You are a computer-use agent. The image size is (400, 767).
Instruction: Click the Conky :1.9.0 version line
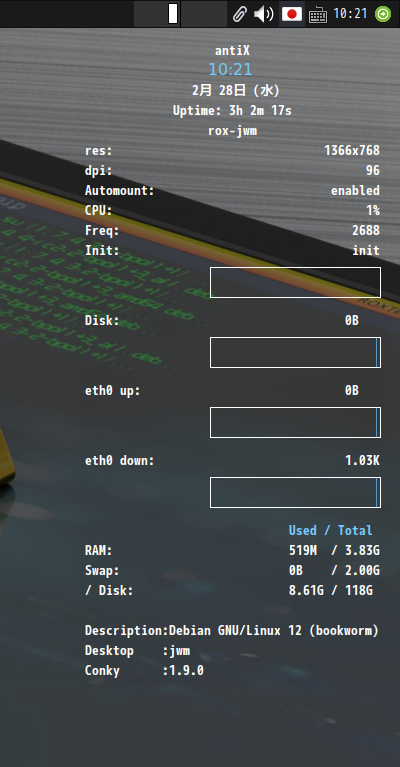(144, 671)
